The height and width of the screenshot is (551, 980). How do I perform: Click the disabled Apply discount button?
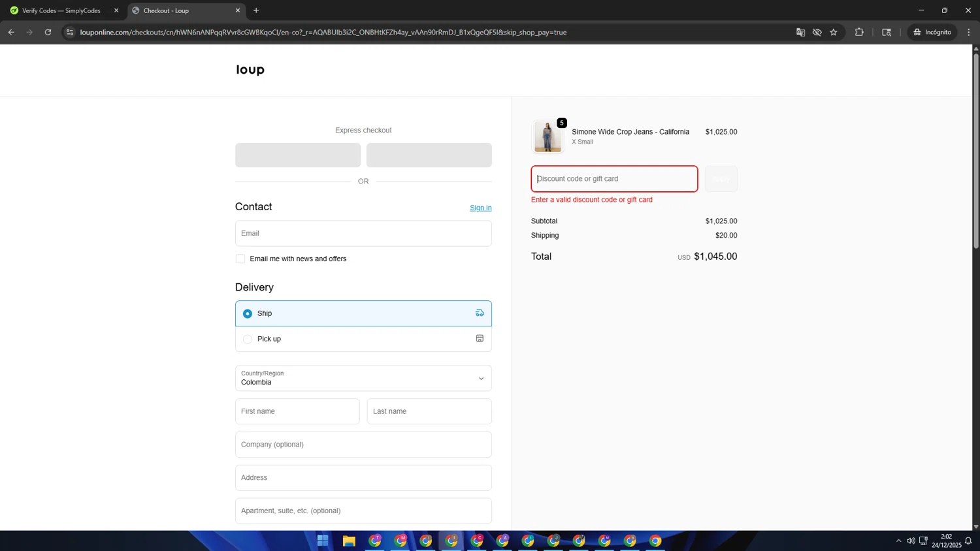coord(721,179)
